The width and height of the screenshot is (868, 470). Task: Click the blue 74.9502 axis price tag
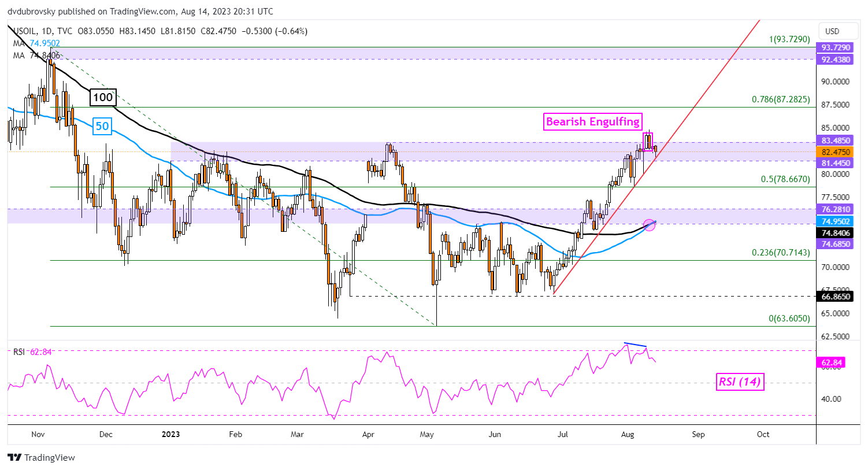[x=836, y=221]
